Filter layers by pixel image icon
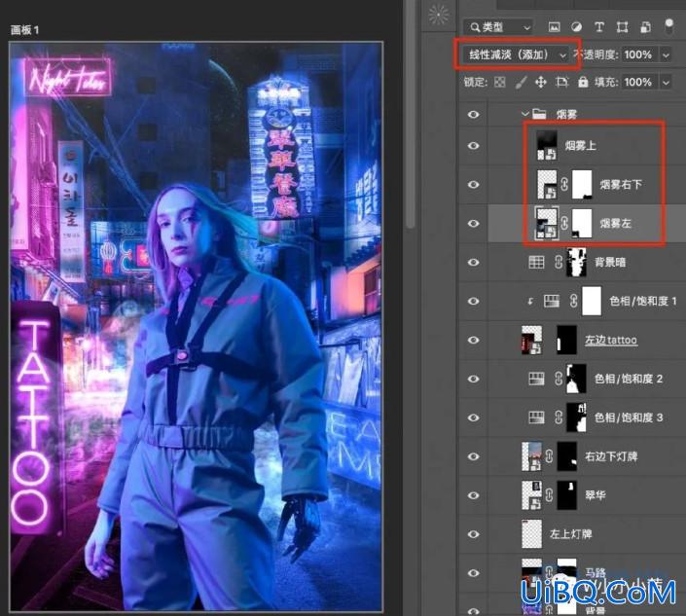 554,27
